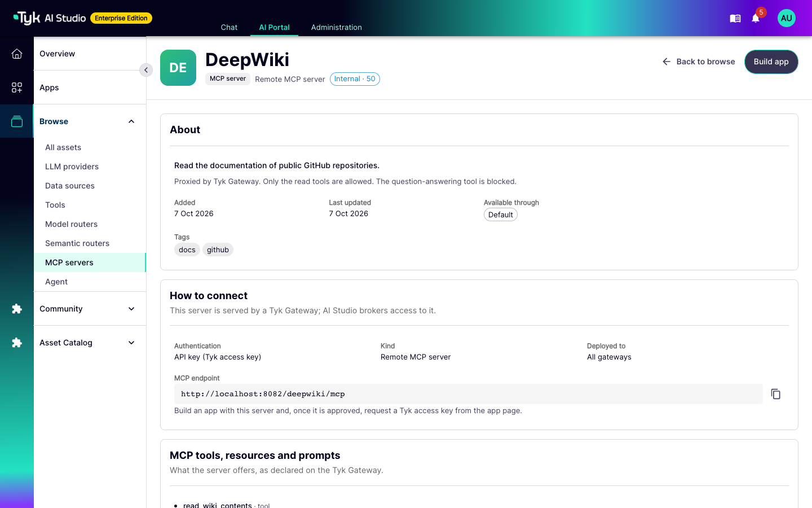Open the AU user avatar menu
This screenshot has height=508, width=812.
787,18
